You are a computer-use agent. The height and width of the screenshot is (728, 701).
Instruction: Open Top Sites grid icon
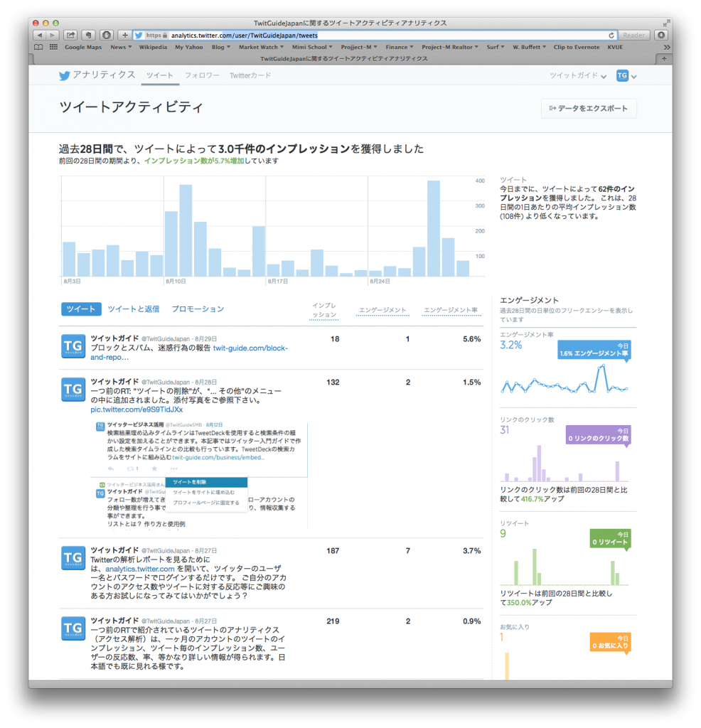54,47
